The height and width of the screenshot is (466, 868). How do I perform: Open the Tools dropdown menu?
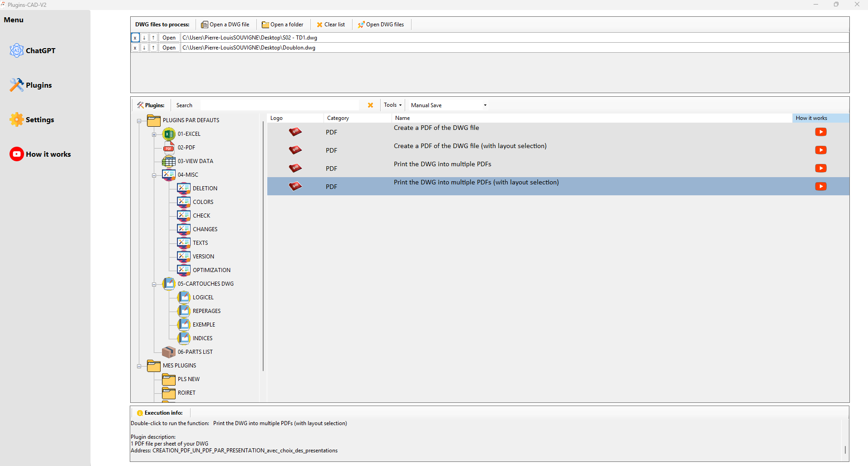(392, 105)
